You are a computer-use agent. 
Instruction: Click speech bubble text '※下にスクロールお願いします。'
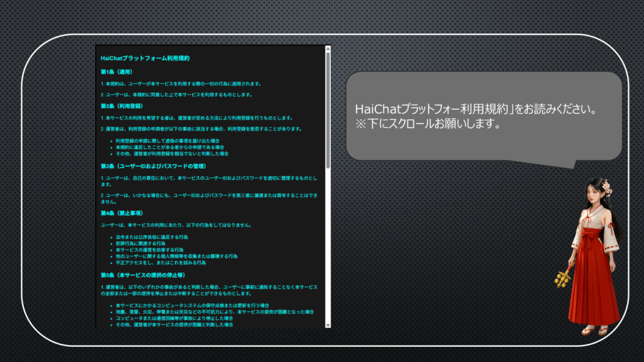pyautogui.click(x=428, y=124)
